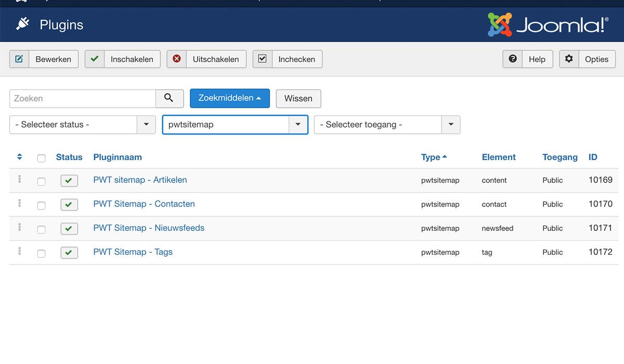Click ID value 10170

click(601, 204)
